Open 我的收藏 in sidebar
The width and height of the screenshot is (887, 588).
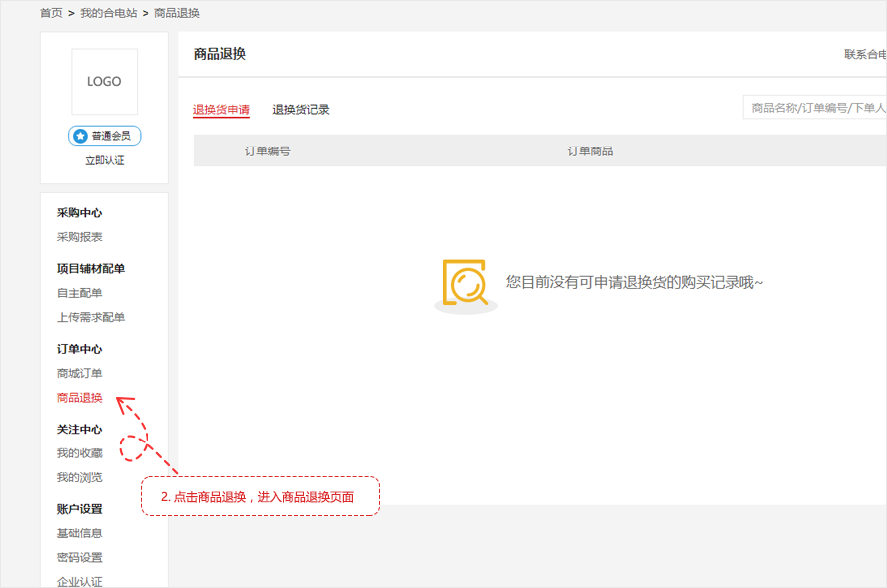[80, 453]
